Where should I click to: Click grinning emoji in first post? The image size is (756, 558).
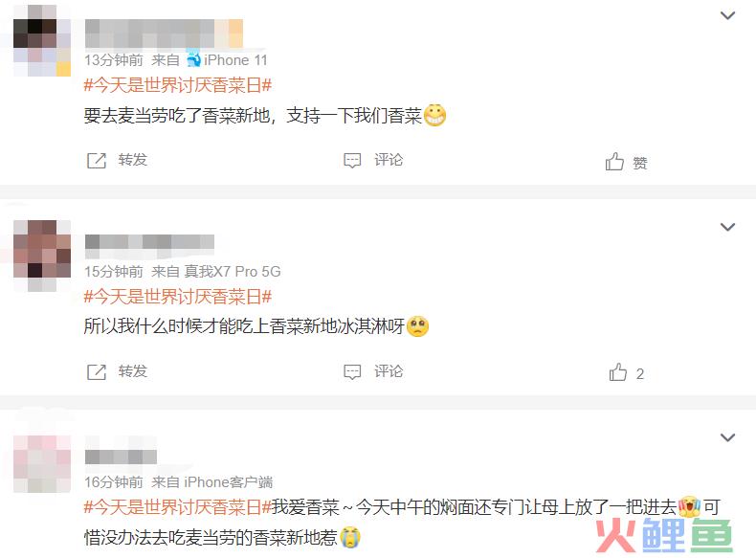434,115
